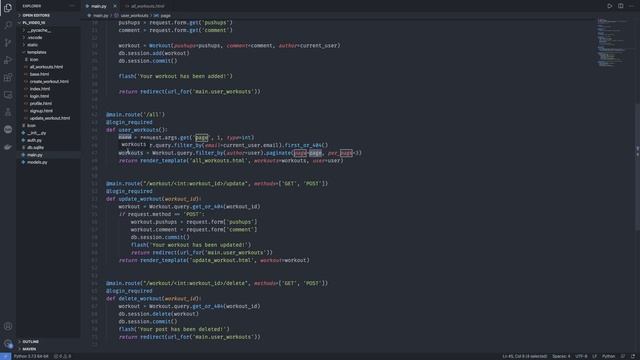Split the editor right
Viewport: 640px width, 360px height.
pyautogui.click(x=620, y=6)
